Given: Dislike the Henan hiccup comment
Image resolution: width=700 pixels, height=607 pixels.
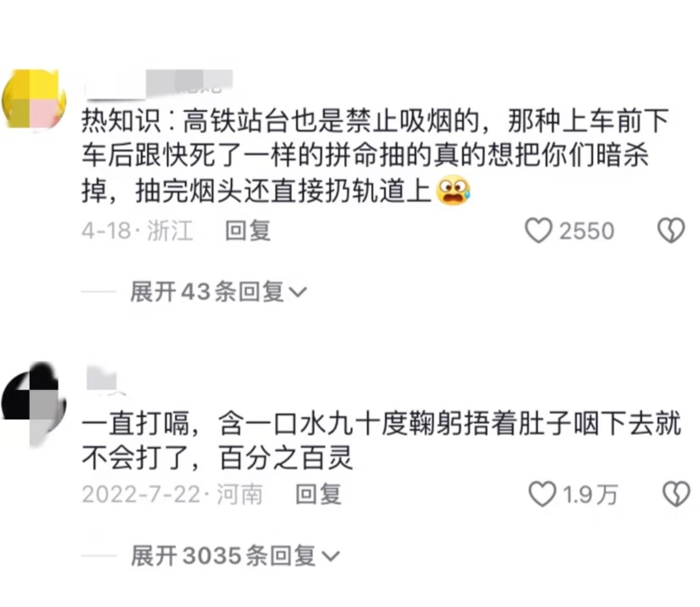Looking at the screenshot, I should pyautogui.click(x=676, y=494).
